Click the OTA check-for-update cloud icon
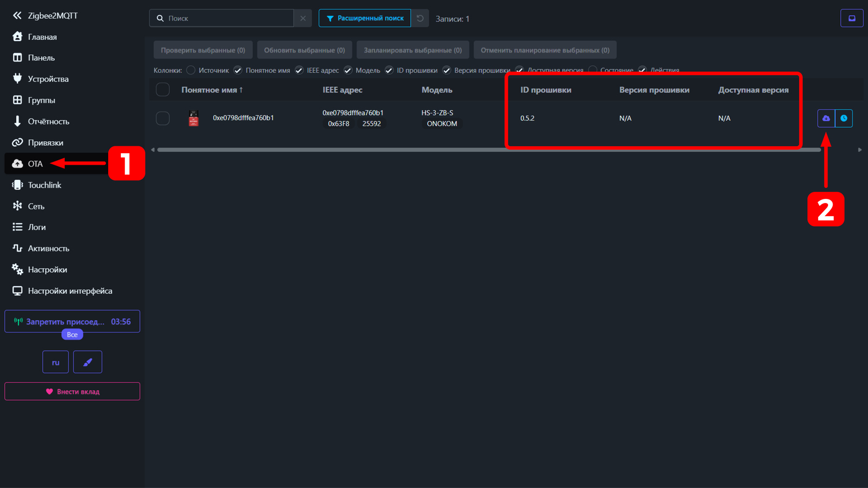The width and height of the screenshot is (868, 488). pos(826,118)
